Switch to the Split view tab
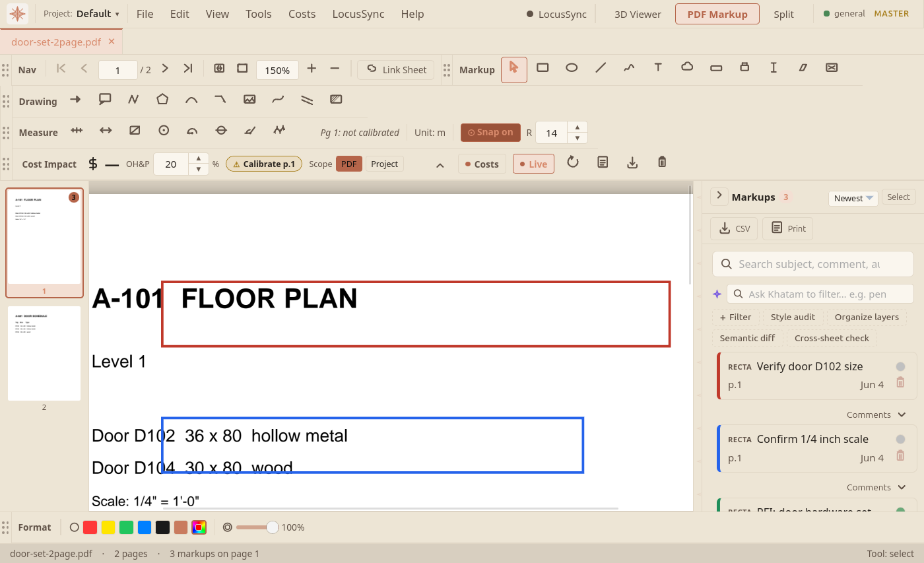 coord(784,14)
